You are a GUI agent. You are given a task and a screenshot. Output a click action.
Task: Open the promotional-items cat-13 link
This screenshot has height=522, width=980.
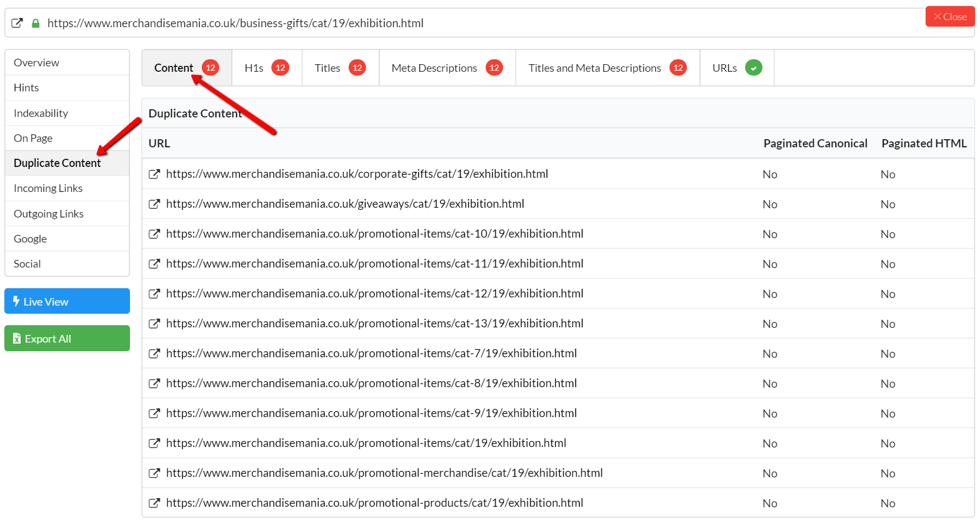point(375,324)
